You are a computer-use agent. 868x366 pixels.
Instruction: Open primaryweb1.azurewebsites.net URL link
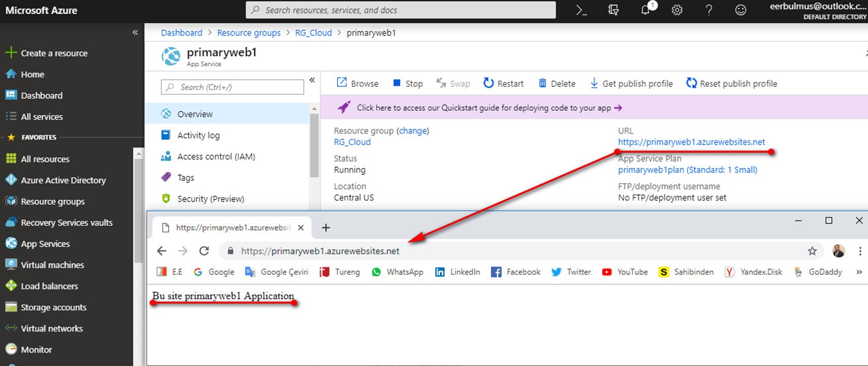pyautogui.click(x=692, y=142)
